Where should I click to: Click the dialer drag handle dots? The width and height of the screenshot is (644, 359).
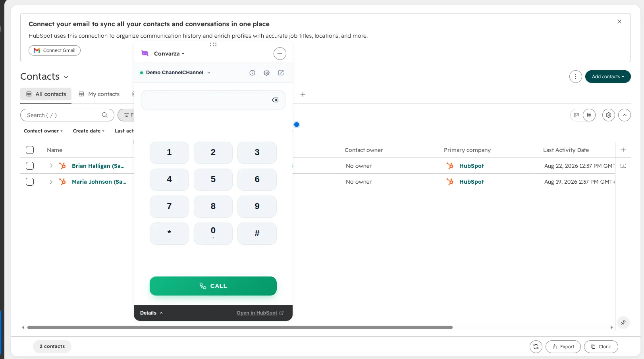pos(213,44)
